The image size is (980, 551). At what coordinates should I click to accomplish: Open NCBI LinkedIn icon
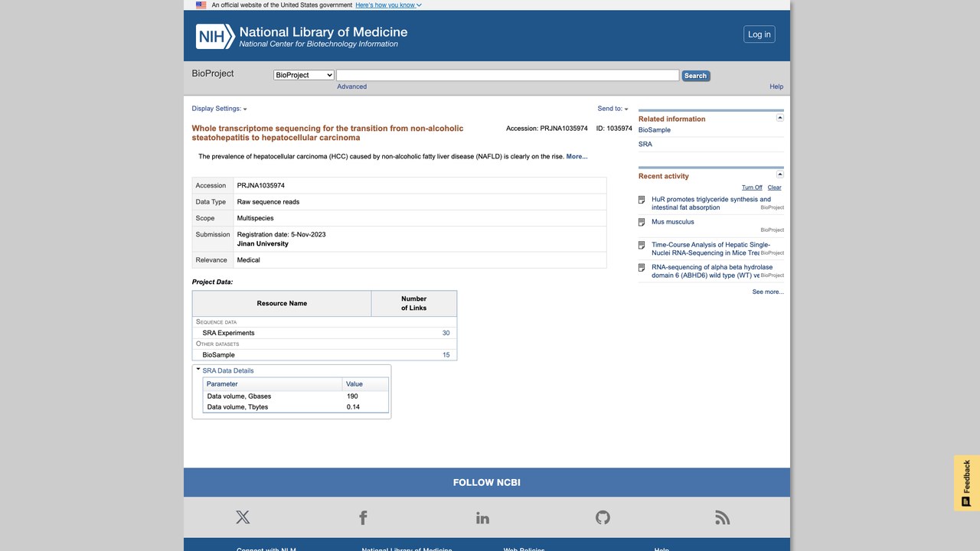[x=482, y=517]
